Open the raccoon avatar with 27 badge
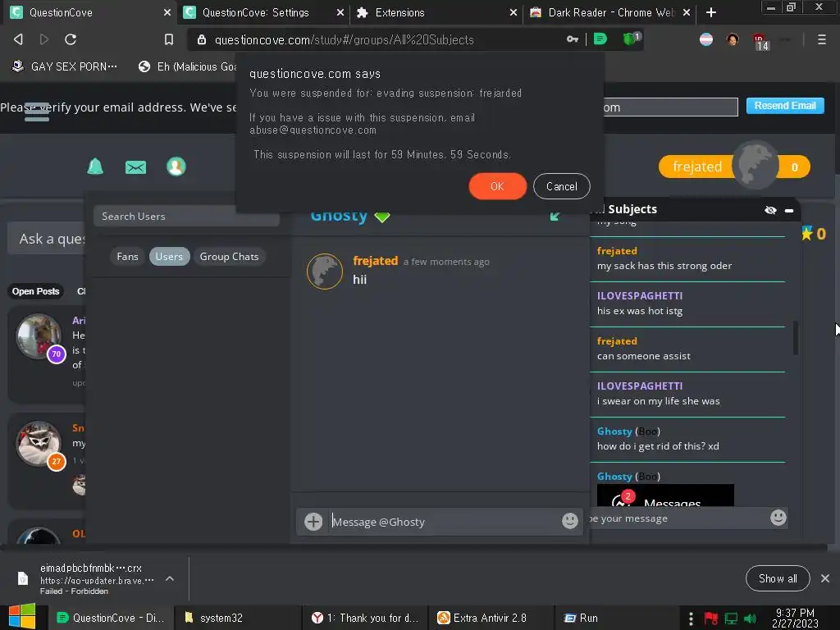This screenshot has width=840, height=630. click(39, 444)
